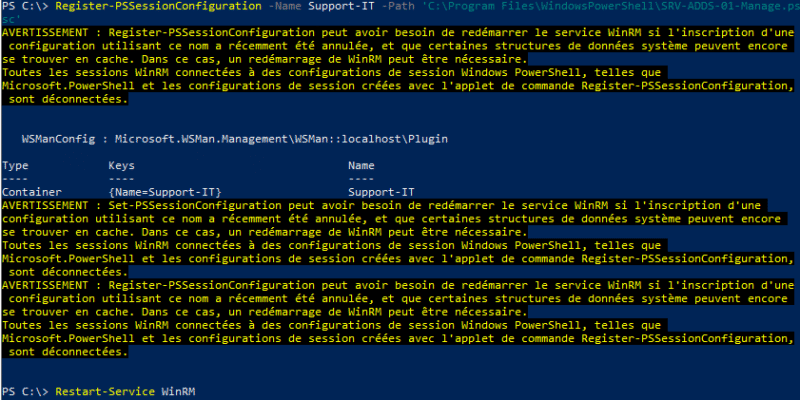Click the Keys column header
Viewport: 800px width, 400px height.
click(x=120, y=164)
